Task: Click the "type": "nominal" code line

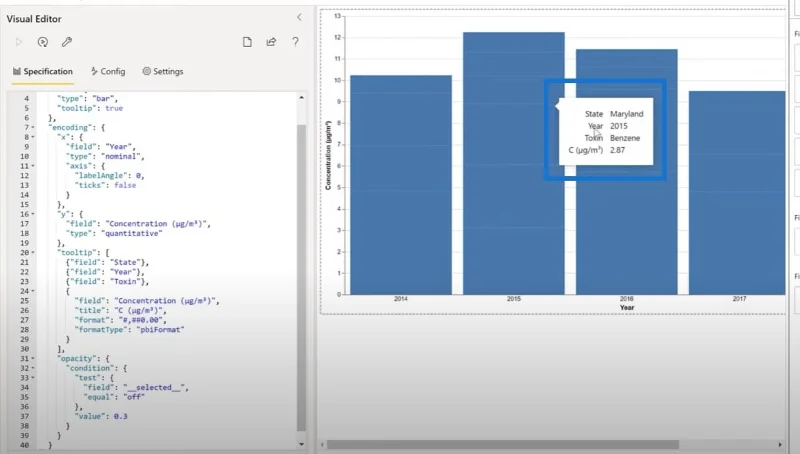Action: [x=105, y=157]
